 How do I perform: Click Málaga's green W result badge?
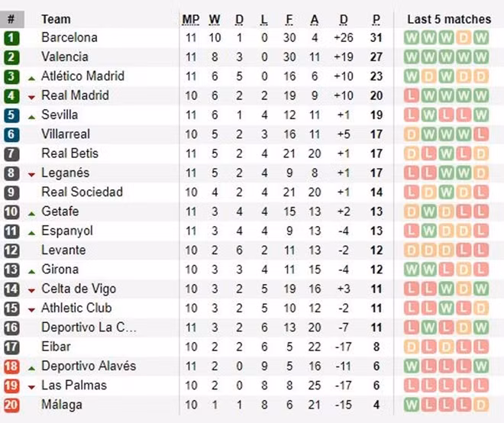[x=411, y=405]
